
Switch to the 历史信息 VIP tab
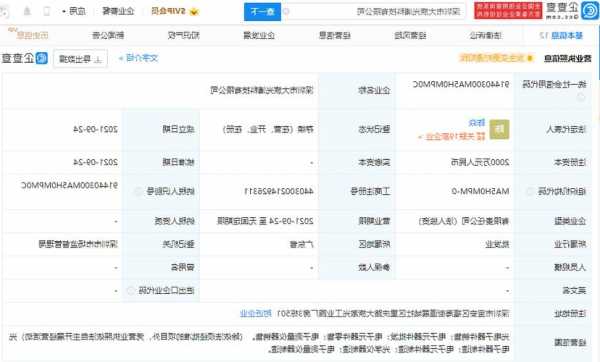30,35
